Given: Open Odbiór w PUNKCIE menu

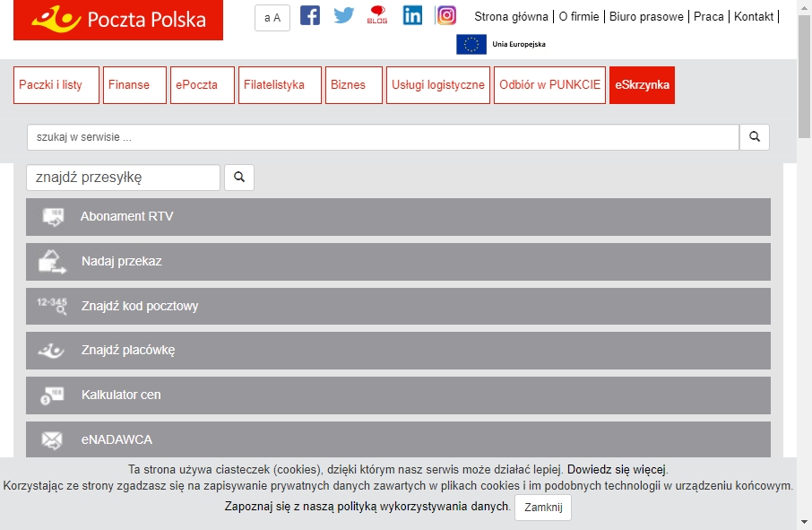Looking at the screenshot, I should (x=549, y=85).
